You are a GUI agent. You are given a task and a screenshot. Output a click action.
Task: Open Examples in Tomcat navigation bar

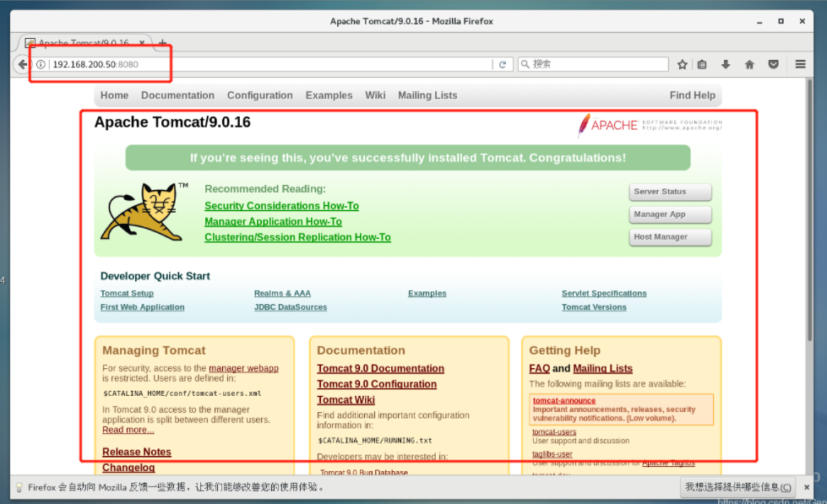pyautogui.click(x=329, y=95)
